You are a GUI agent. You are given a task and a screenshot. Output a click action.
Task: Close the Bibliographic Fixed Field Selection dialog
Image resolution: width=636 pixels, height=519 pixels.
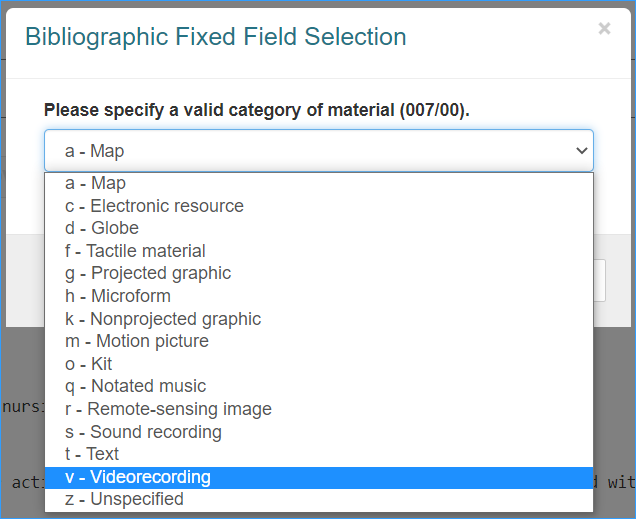[x=604, y=28]
